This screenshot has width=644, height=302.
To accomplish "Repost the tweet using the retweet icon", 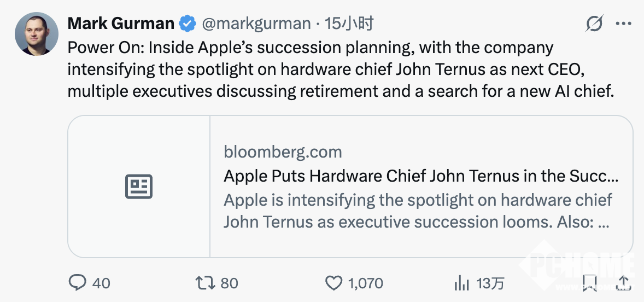I will [204, 283].
